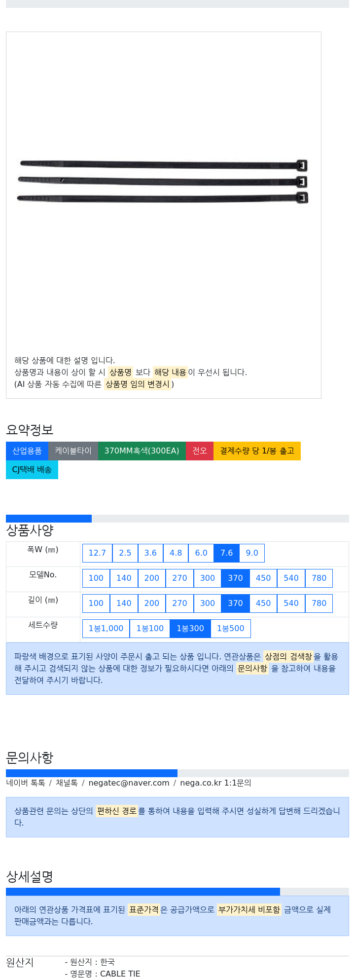Select width option 12.7
The height and width of the screenshot is (980, 355).
[x=97, y=553]
